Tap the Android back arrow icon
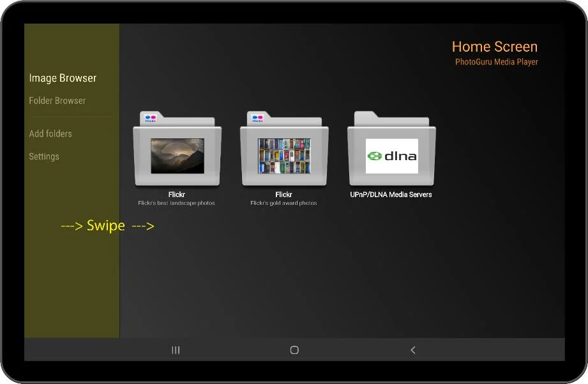The image size is (588, 384). click(413, 350)
